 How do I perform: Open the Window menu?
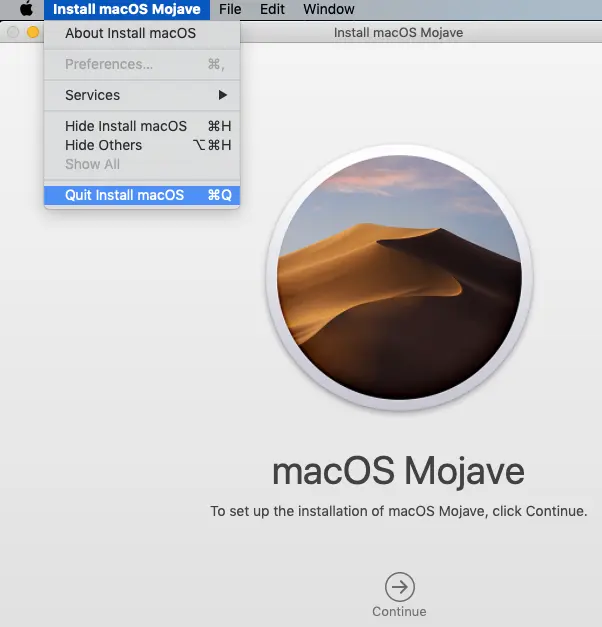tap(328, 9)
